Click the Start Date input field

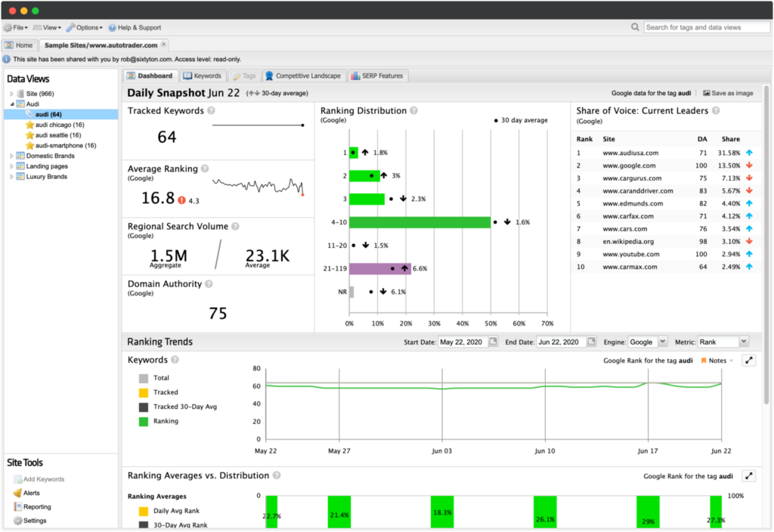pos(463,342)
